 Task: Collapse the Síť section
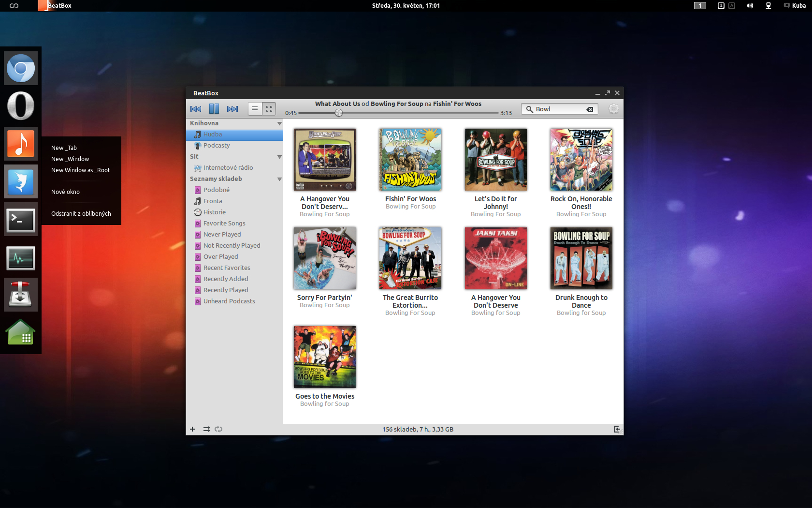pyautogui.click(x=279, y=157)
